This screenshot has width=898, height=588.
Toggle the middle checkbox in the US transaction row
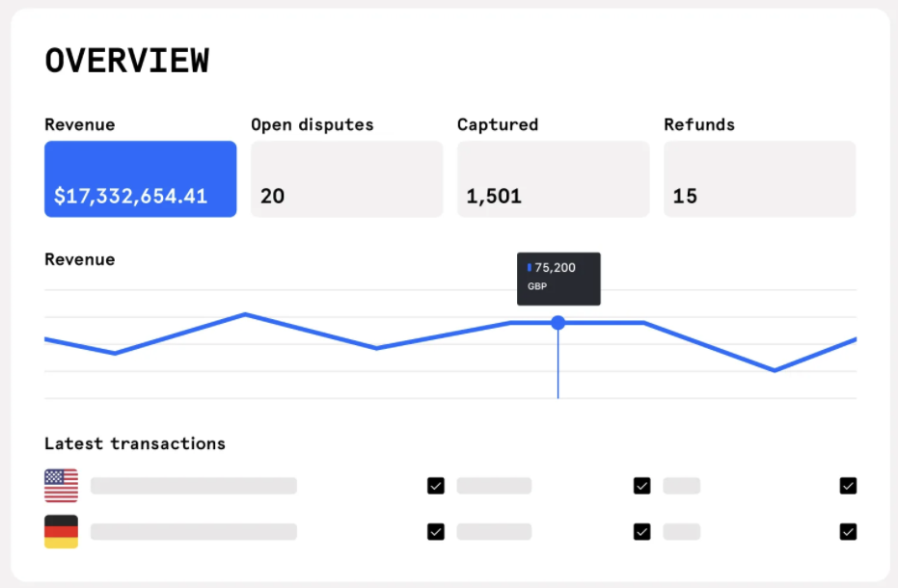642,486
